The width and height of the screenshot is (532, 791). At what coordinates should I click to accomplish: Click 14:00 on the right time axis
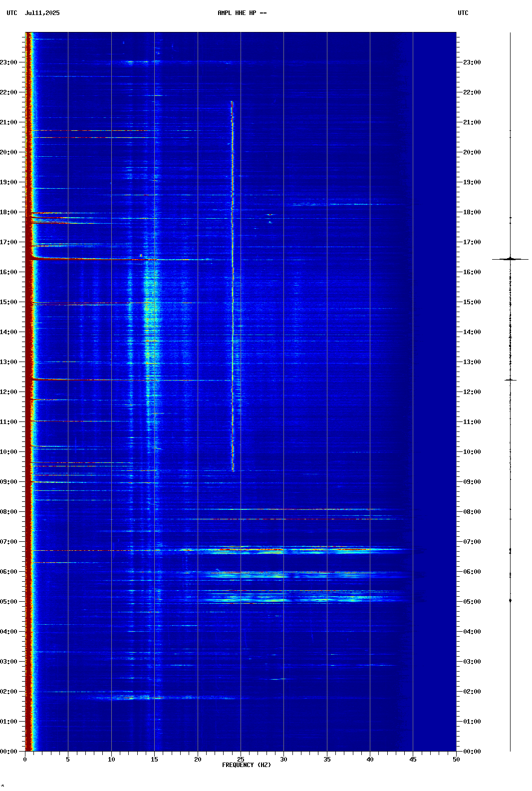472,332
